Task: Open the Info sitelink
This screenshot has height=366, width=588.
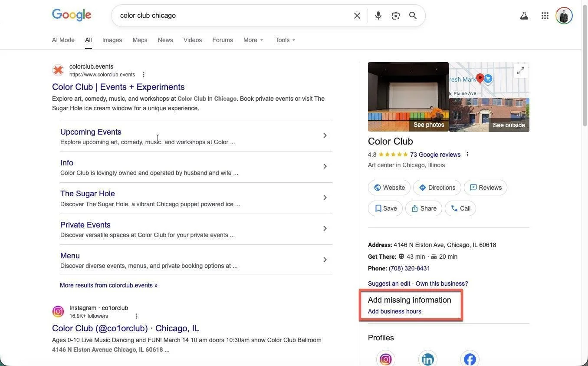Action: click(x=67, y=163)
